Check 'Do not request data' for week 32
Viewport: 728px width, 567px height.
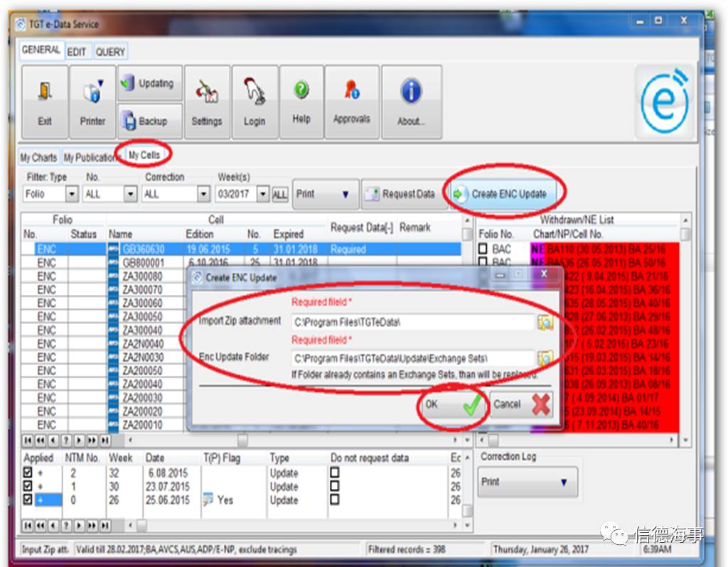(x=335, y=472)
